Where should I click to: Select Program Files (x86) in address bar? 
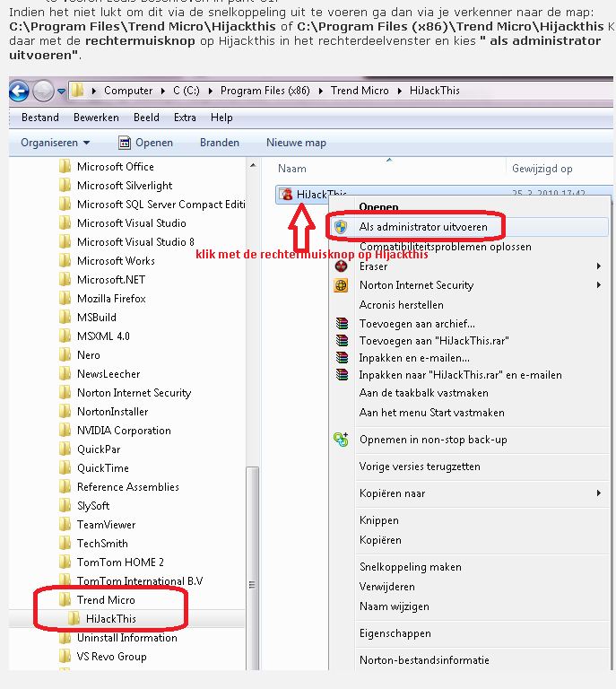coord(265,91)
